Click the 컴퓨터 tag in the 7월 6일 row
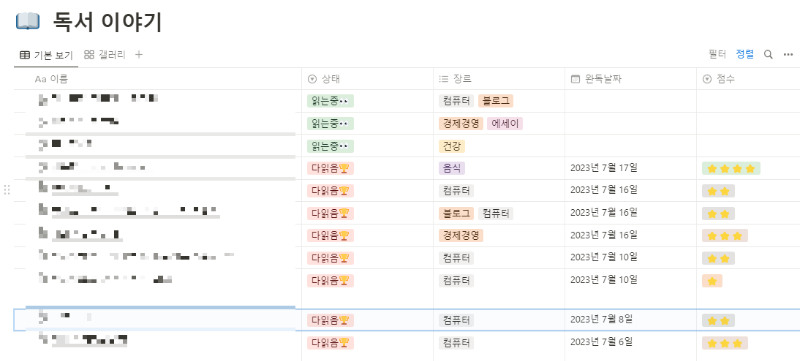800x361 pixels. click(x=456, y=342)
